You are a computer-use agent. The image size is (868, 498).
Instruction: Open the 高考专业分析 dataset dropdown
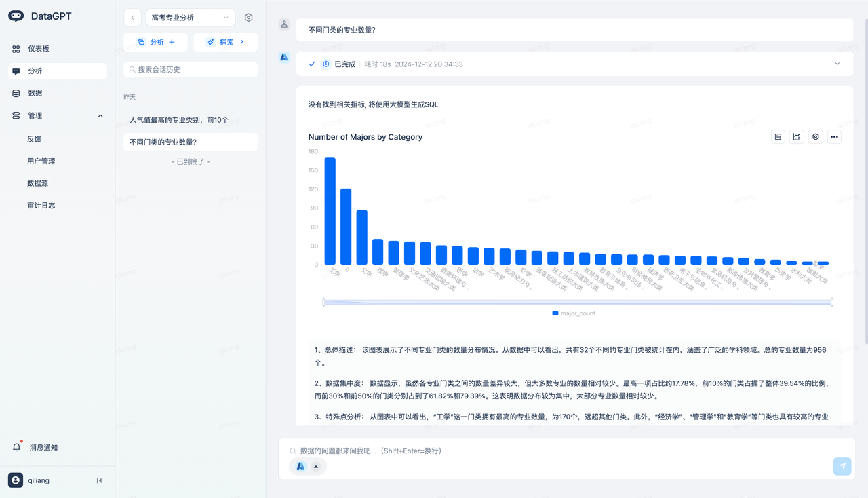(190, 18)
